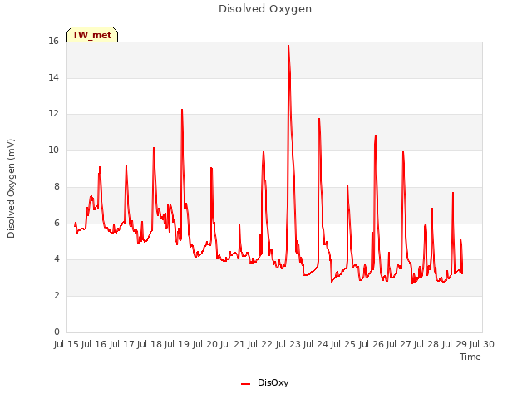The image size is (532, 399).
Task: Click the y-axis tick label 6
Action: [57, 224]
